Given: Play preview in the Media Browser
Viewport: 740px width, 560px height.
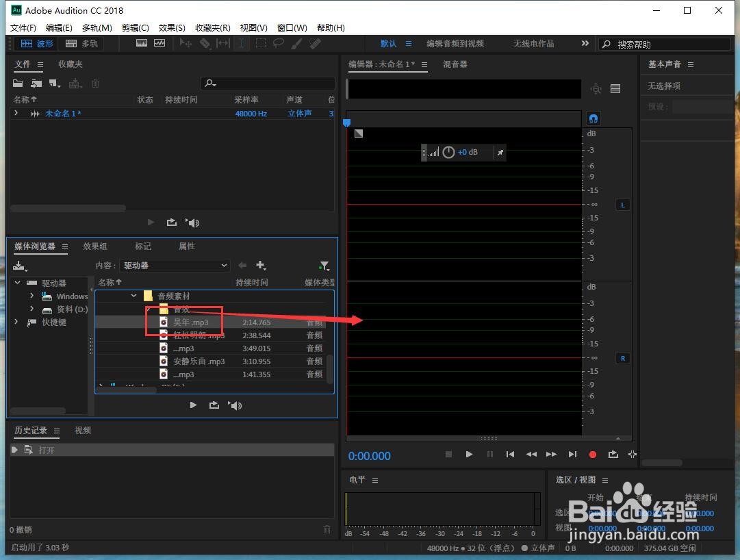Looking at the screenshot, I should tap(193, 405).
